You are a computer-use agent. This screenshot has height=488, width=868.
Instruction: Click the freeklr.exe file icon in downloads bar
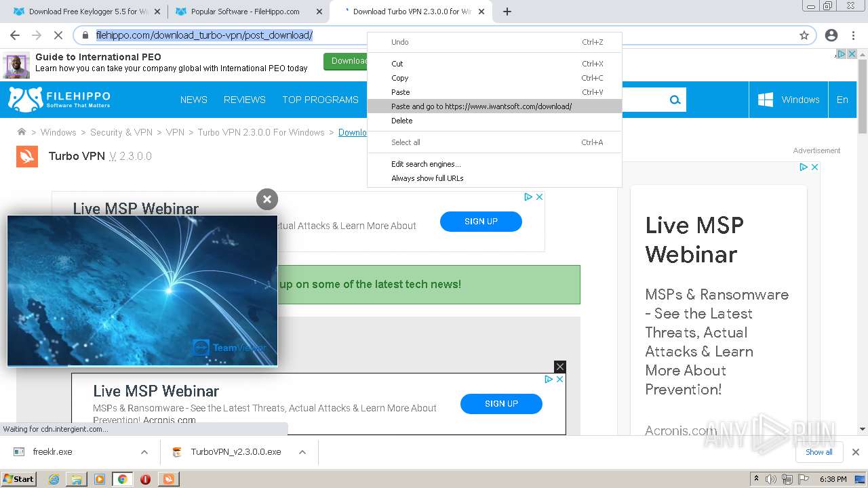coord(20,452)
